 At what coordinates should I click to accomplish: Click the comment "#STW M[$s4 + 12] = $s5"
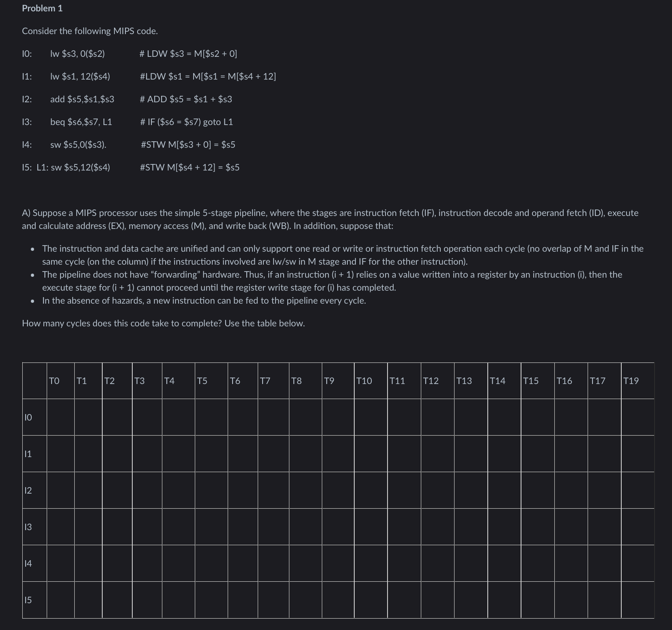190,167
